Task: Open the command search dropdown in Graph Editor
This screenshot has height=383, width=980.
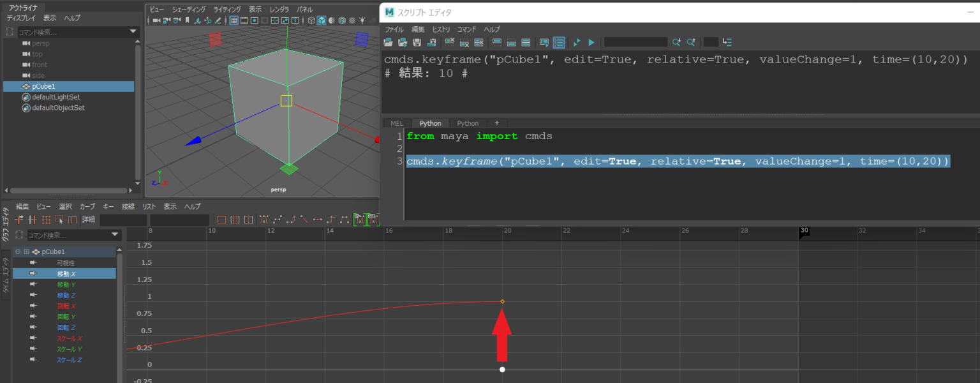Action: tap(115, 235)
